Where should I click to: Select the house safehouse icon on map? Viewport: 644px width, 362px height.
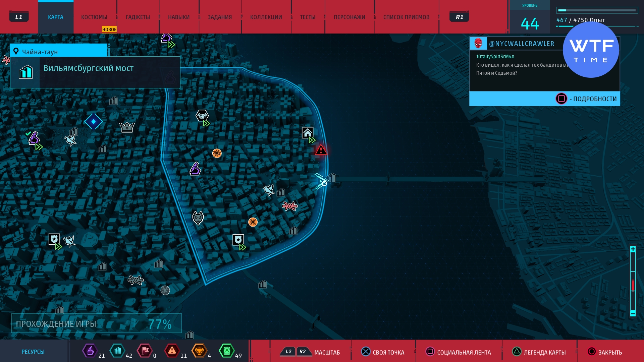308,133
